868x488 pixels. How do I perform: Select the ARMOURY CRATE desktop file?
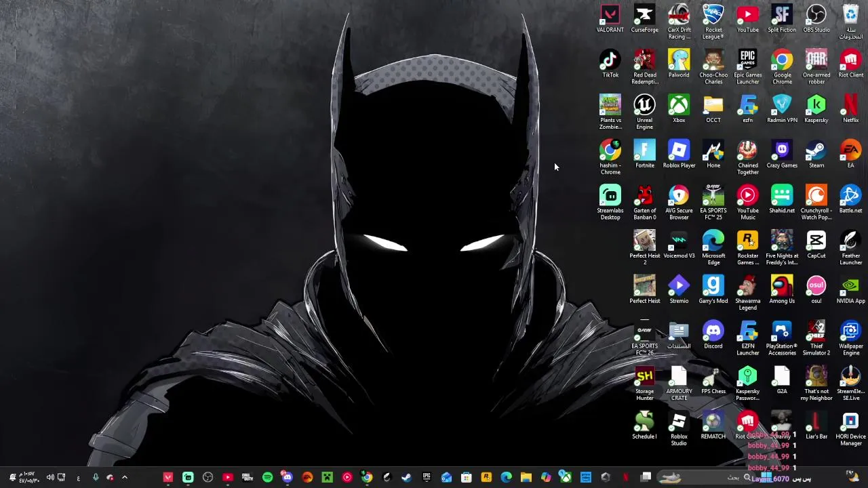tap(679, 384)
